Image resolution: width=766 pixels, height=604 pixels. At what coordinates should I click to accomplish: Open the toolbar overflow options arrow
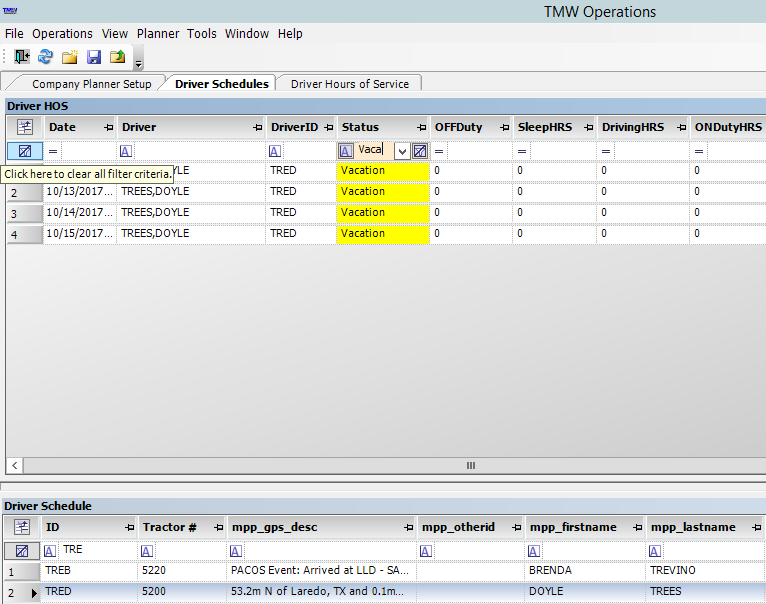139,64
